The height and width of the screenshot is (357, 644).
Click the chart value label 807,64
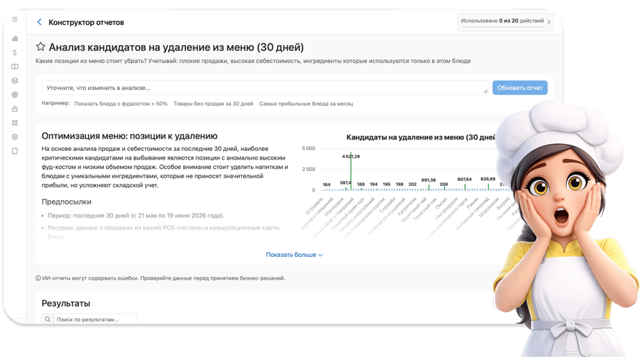click(464, 179)
